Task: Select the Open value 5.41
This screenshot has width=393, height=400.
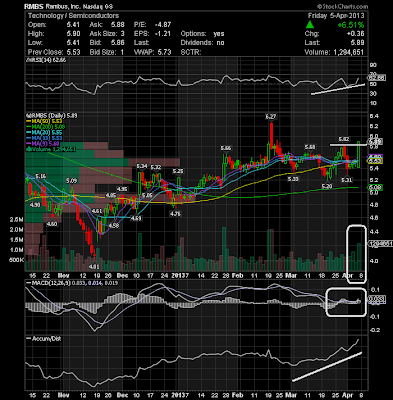Action: (73, 25)
